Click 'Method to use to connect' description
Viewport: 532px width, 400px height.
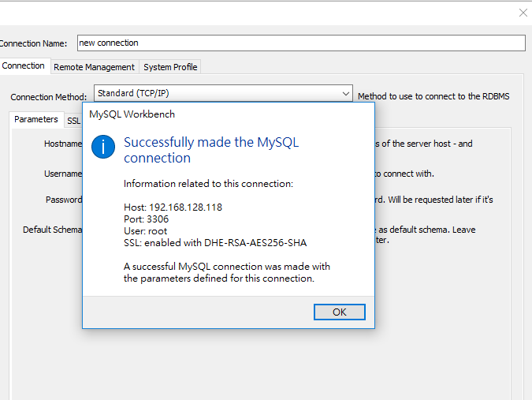pyautogui.click(x=433, y=96)
